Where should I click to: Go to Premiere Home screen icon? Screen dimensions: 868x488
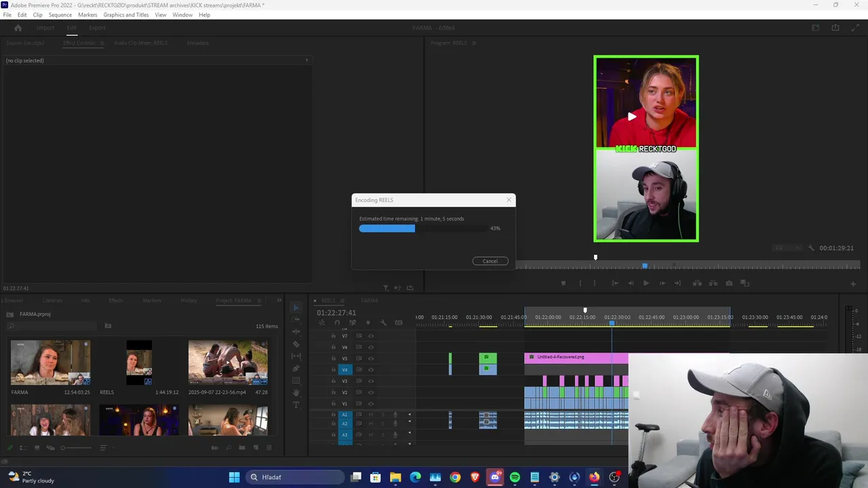click(18, 28)
